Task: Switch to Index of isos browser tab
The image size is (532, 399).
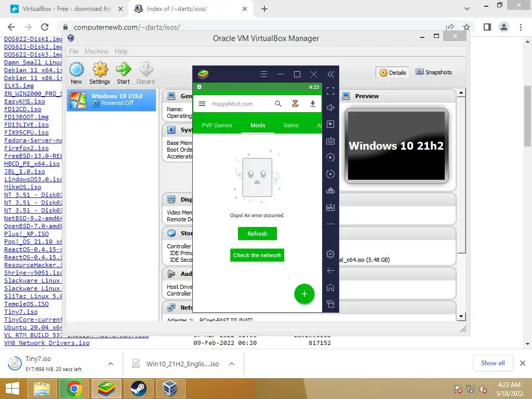Action: 190,9
